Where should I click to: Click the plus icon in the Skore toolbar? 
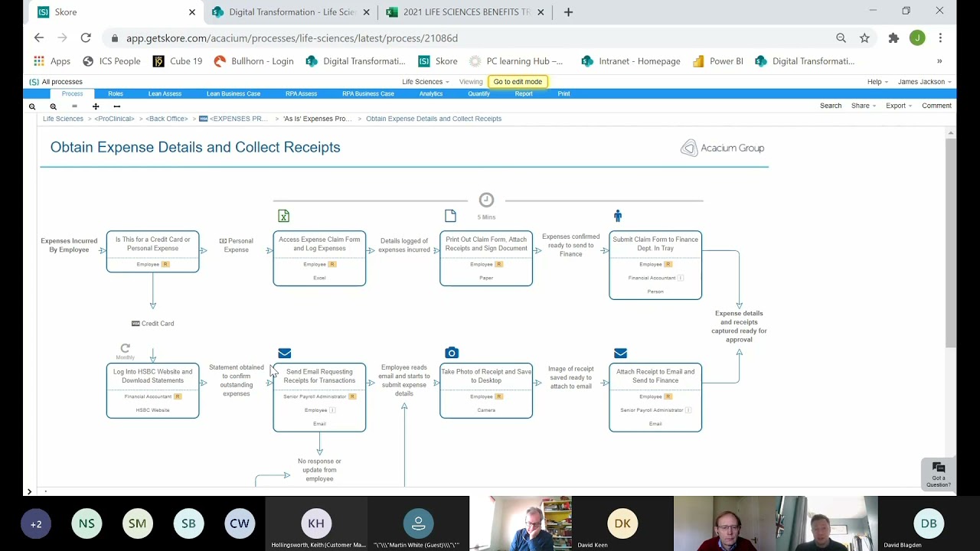pos(96,106)
